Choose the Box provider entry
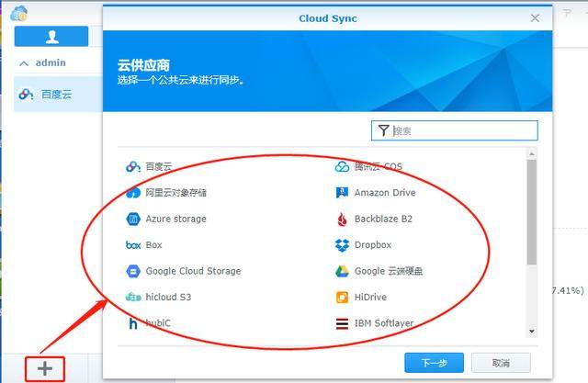 point(144,245)
